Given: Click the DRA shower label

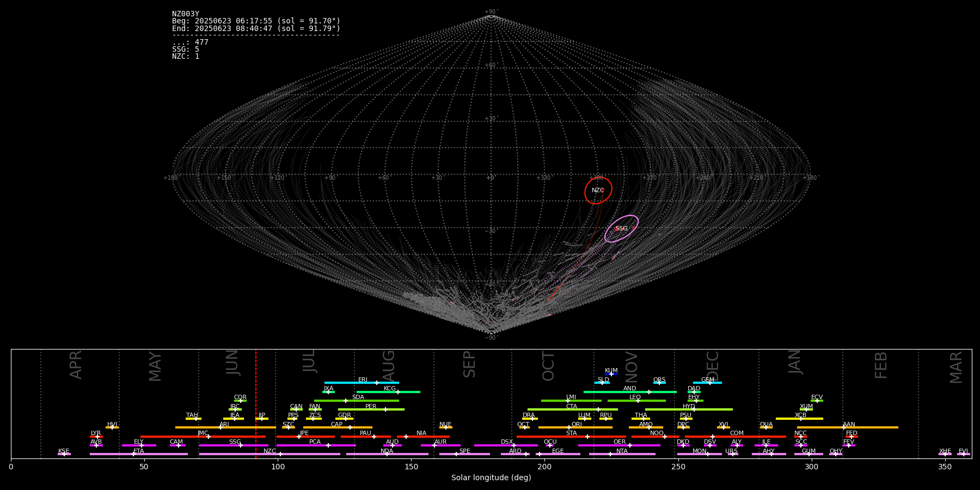Looking at the screenshot, I should pyautogui.click(x=529, y=415).
